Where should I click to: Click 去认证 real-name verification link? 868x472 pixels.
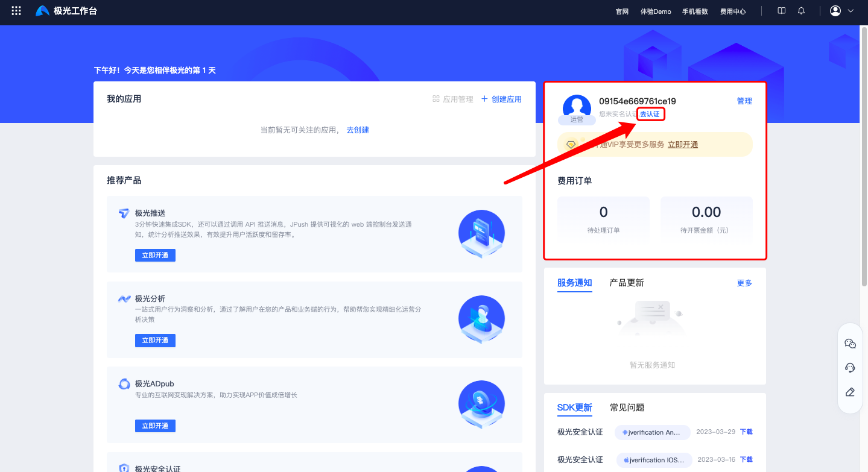(x=650, y=114)
